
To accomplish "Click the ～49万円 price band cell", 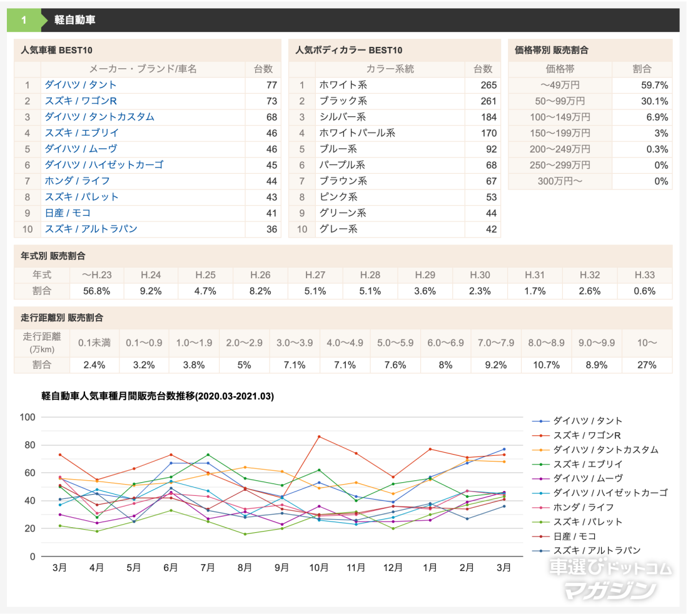I will tap(560, 85).
